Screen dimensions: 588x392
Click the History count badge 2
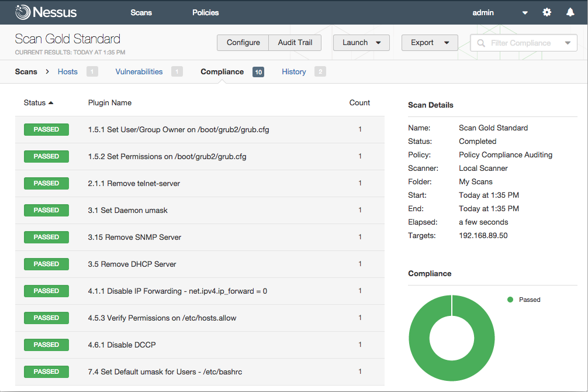coord(320,72)
